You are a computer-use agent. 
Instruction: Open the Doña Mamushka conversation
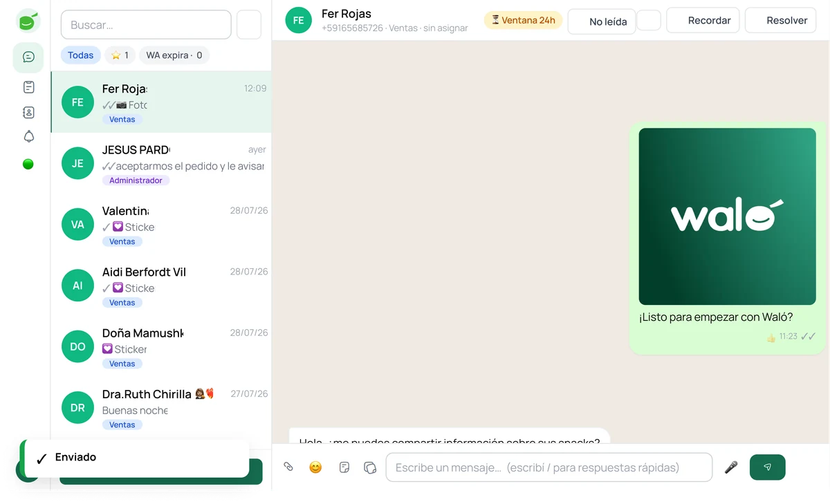(x=161, y=346)
